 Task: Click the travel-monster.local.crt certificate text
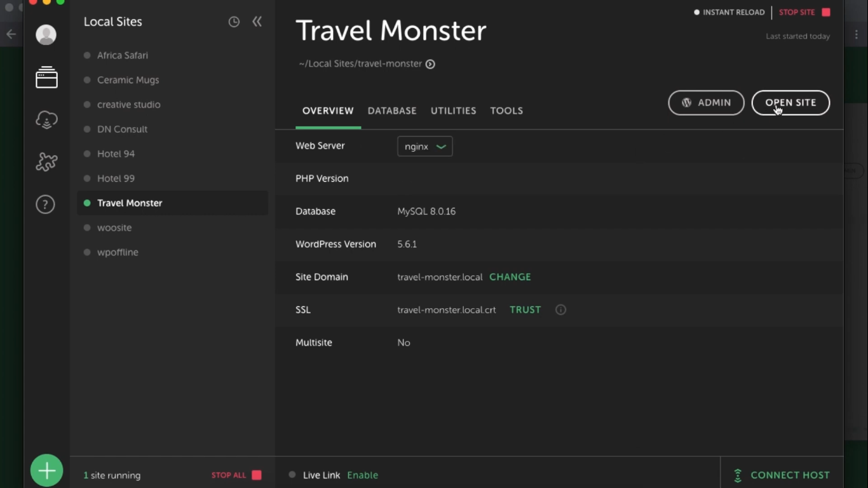447,310
